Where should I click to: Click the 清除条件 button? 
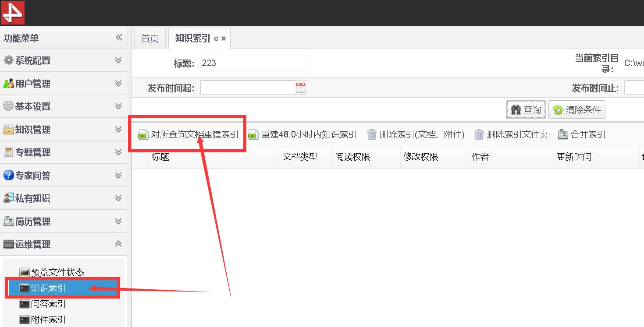click(577, 109)
